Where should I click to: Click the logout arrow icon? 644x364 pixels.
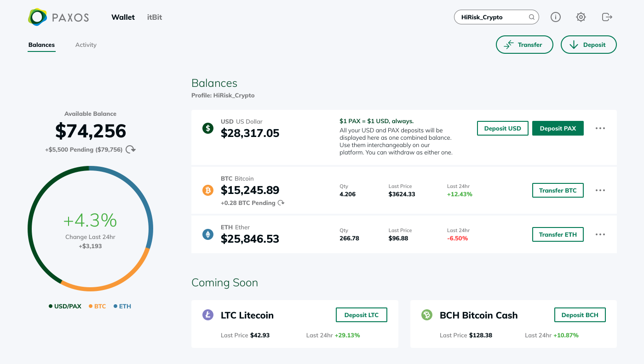tap(607, 17)
